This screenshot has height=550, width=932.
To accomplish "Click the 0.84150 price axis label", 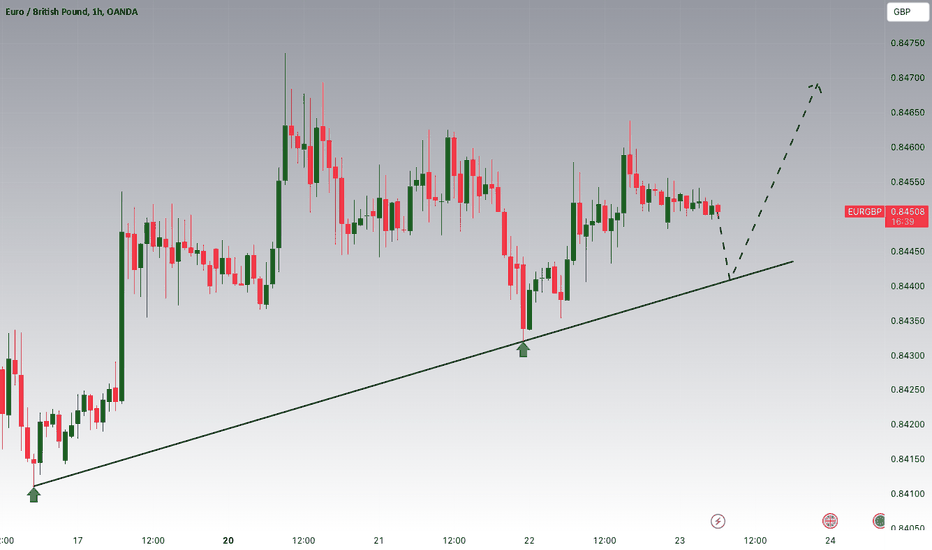I will click(x=907, y=459).
